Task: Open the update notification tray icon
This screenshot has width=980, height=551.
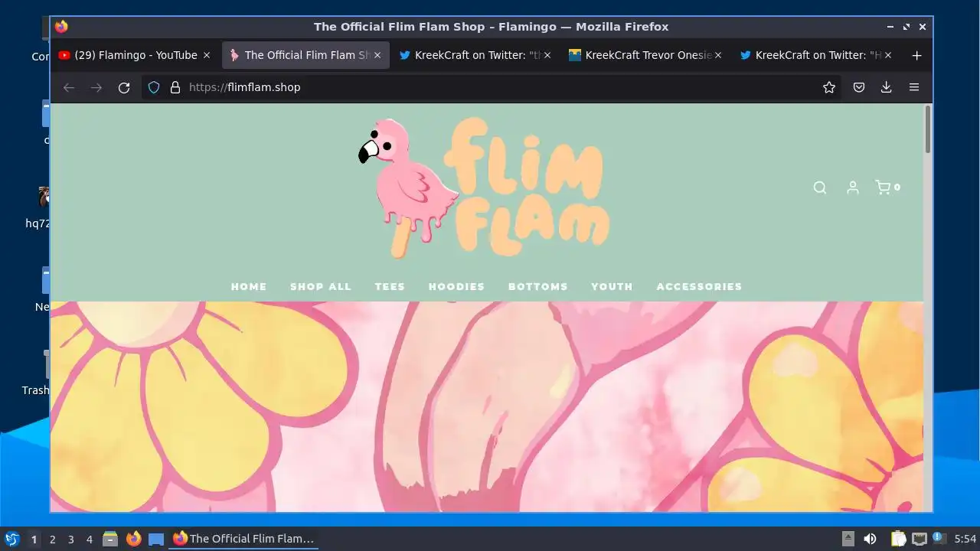Action: [939, 539]
